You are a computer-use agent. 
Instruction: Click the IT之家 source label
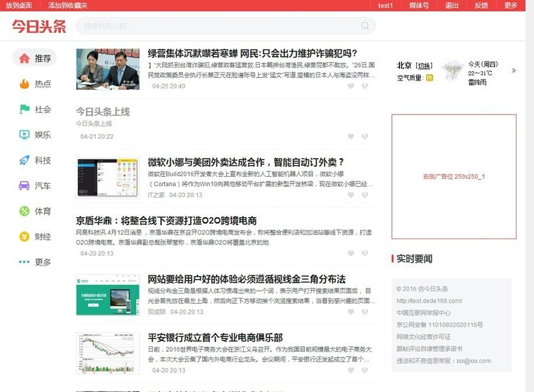tap(156, 195)
